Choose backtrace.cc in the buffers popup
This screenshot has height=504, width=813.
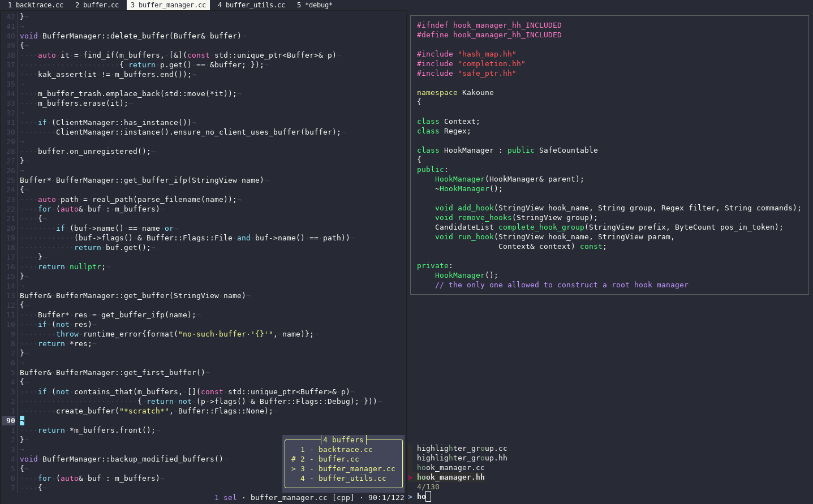[337, 450]
